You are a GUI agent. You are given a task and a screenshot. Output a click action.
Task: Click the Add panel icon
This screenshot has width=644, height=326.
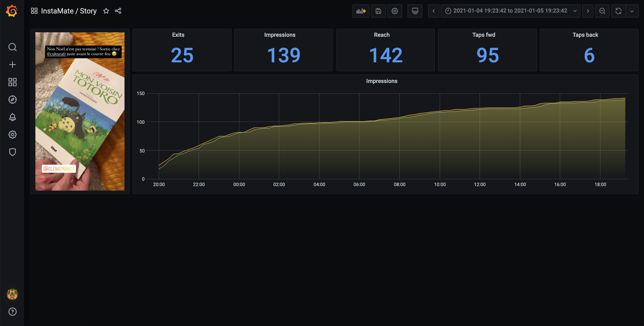tap(361, 11)
